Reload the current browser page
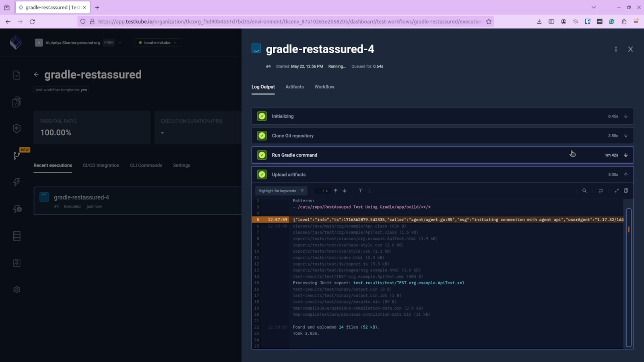Viewport: 644px width, 362px height. click(x=32, y=22)
